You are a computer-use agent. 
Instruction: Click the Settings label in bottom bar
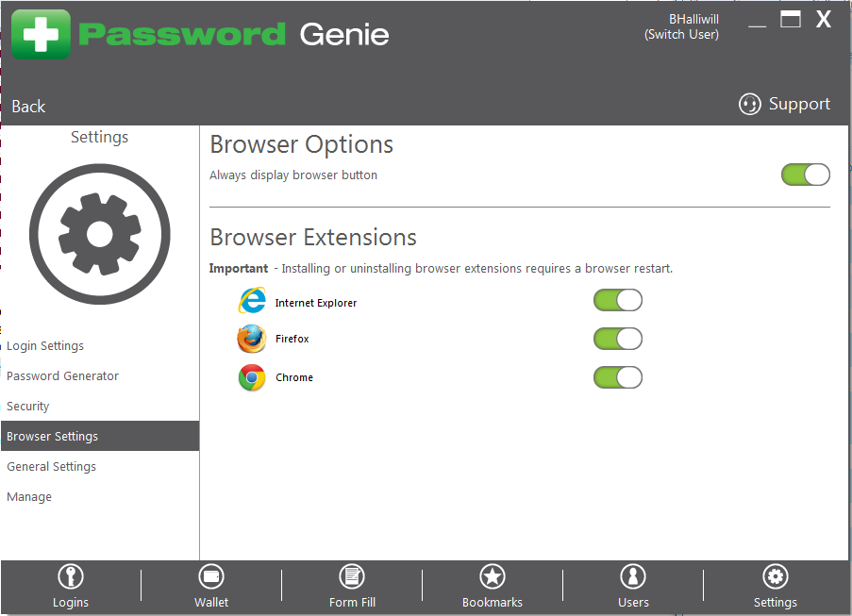click(776, 603)
